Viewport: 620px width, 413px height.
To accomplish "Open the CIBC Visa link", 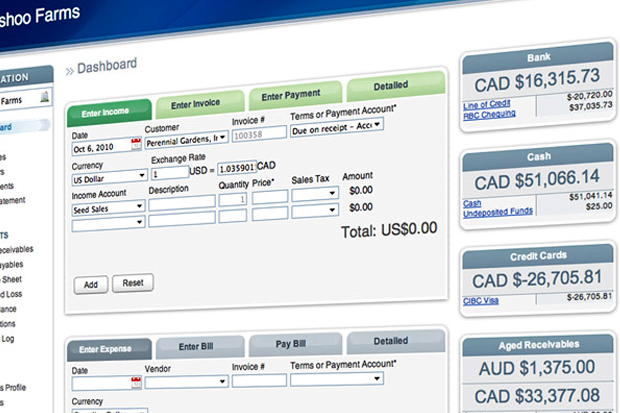I will pyautogui.click(x=481, y=300).
